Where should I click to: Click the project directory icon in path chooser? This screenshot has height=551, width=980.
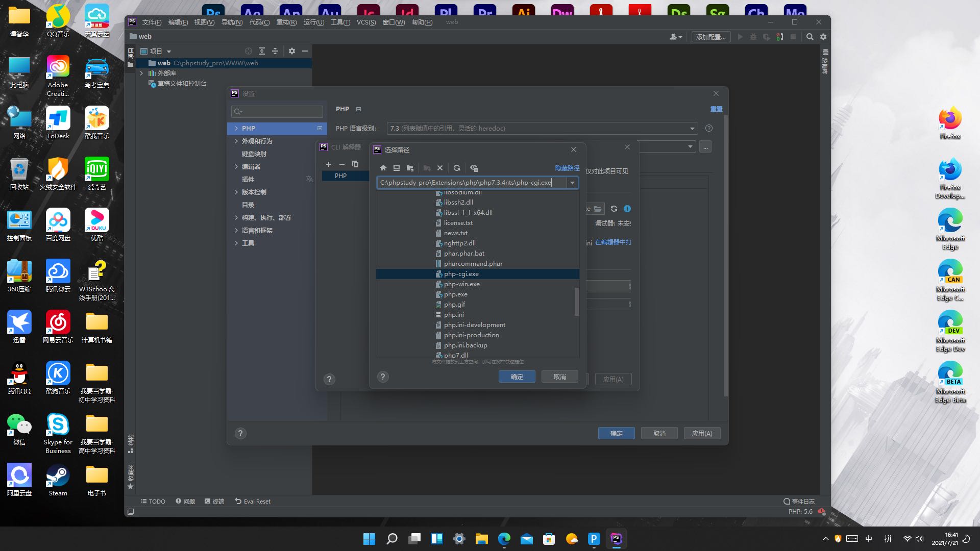coord(410,168)
